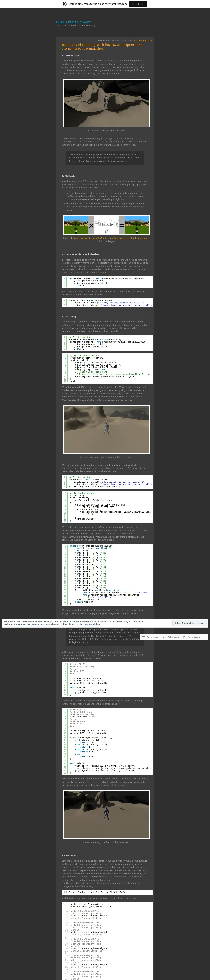The height and width of the screenshot is (980, 210).
Task: Open the KBAL Entertainment site title
Action: click(73, 22)
